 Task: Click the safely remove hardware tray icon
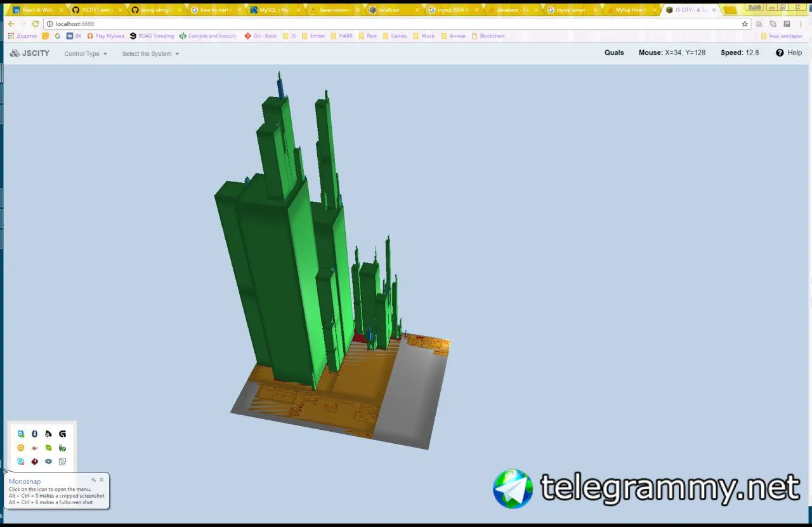(x=62, y=448)
